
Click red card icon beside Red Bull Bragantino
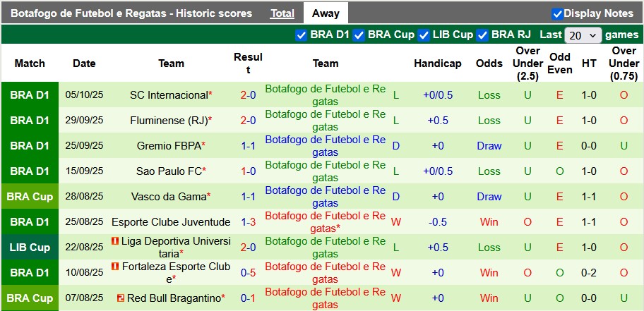tap(121, 298)
